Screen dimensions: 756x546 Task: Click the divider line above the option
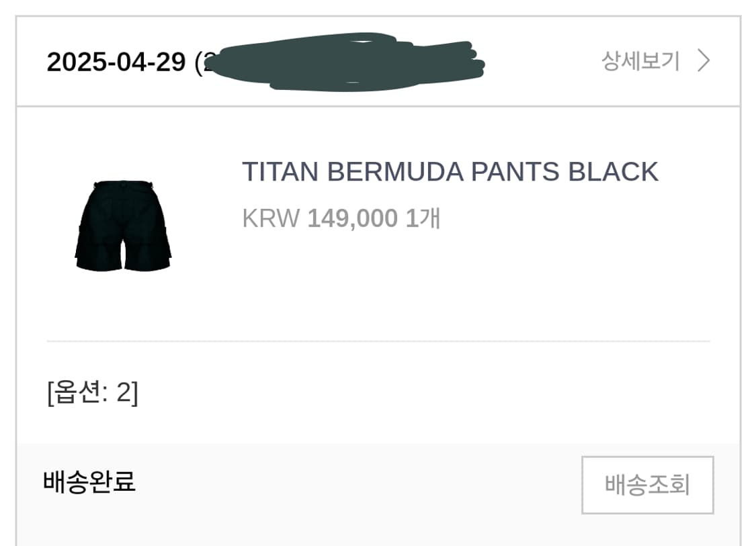pyautogui.click(x=378, y=341)
